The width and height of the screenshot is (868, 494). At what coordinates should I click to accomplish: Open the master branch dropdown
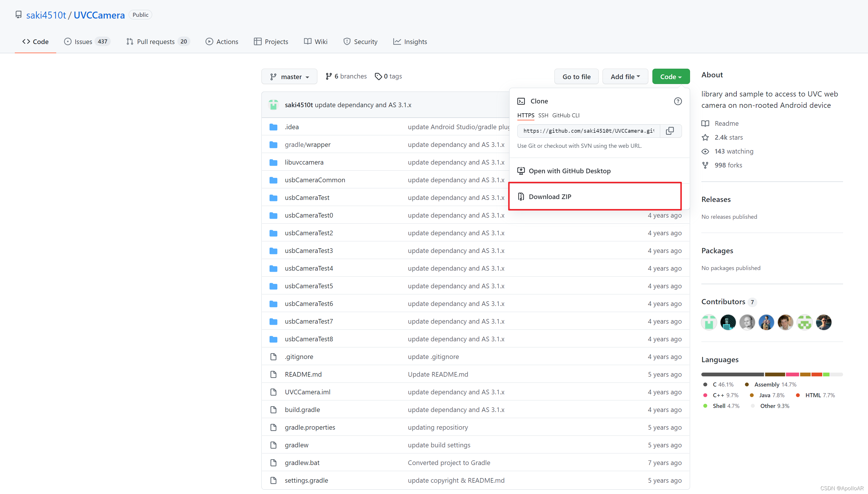[289, 77]
